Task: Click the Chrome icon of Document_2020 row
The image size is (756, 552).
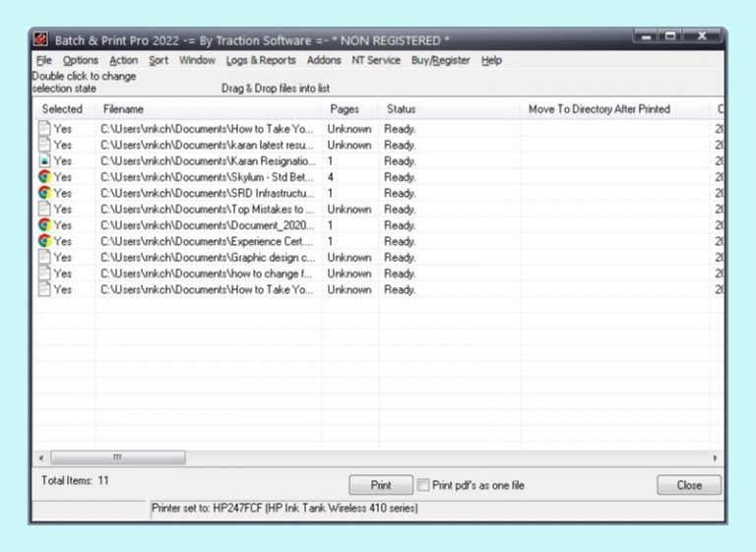Action: coord(44,225)
